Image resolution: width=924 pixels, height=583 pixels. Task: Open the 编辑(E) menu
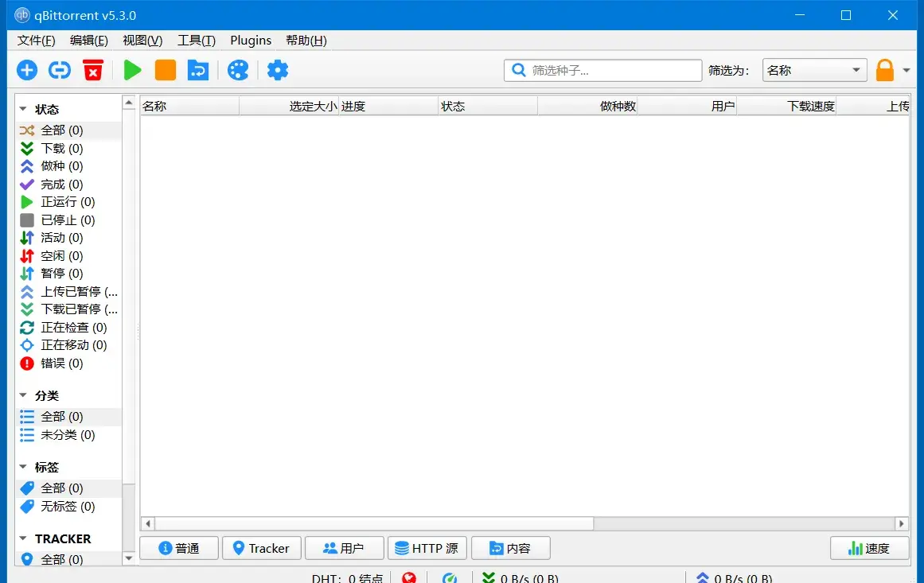[89, 40]
